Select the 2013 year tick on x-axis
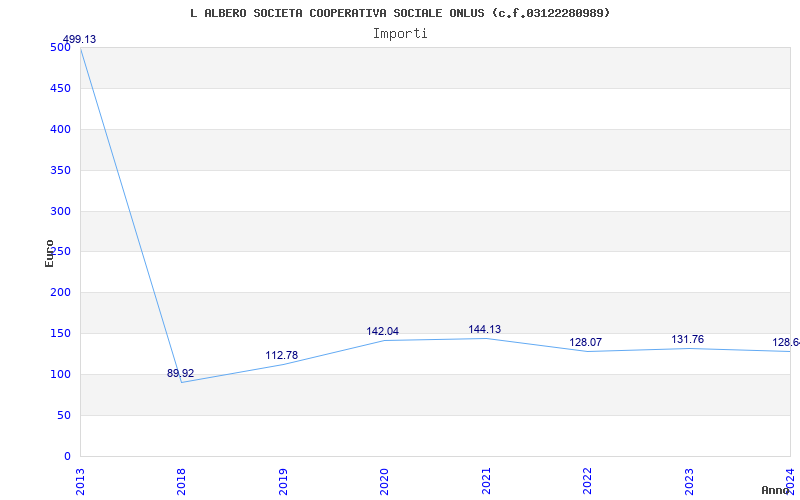Screen dimensions: 800x500 [81, 481]
